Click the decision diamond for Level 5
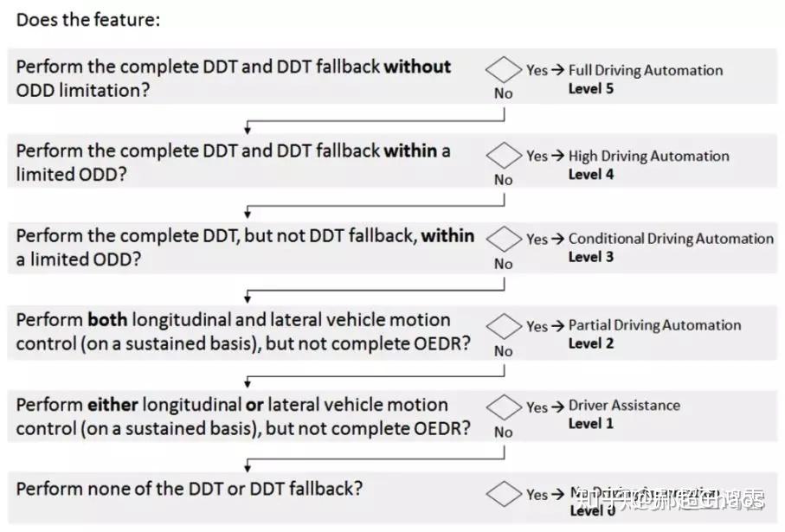The image size is (785, 532). pos(504,69)
